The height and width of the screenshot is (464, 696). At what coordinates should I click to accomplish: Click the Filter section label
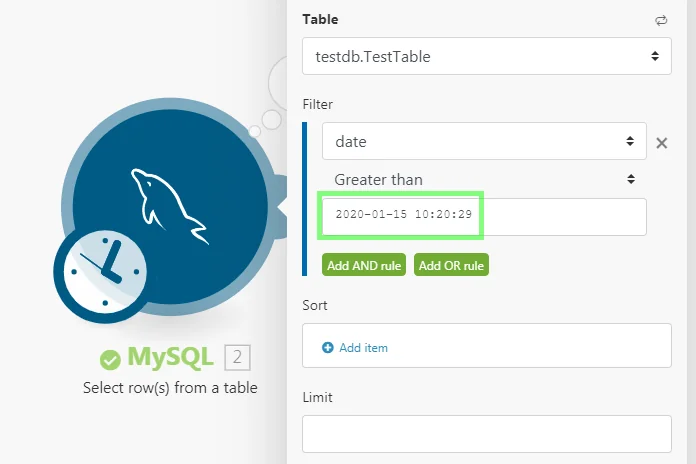tap(317, 104)
